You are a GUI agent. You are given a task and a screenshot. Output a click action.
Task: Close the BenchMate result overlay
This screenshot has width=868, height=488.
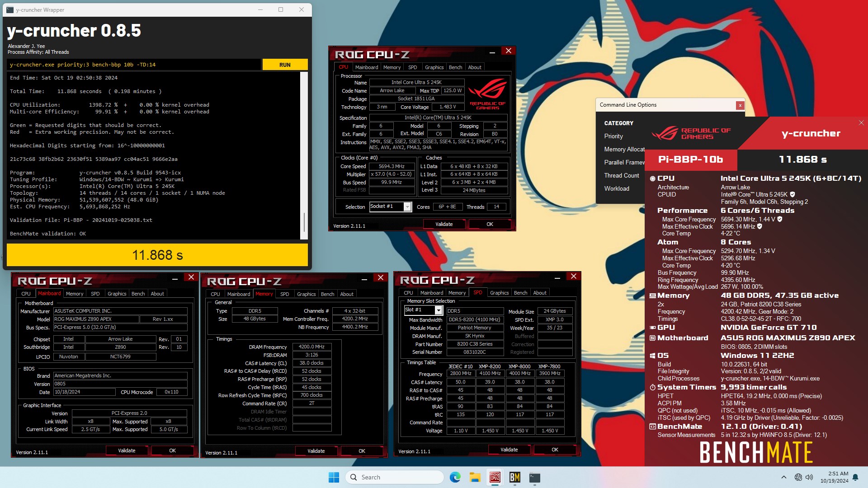click(861, 123)
